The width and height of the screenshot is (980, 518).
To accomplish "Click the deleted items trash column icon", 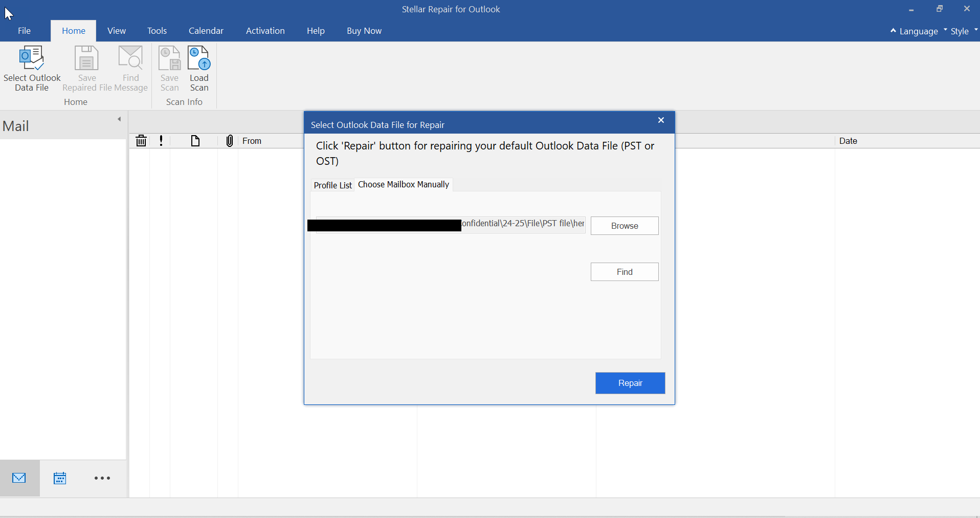I will [x=141, y=141].
